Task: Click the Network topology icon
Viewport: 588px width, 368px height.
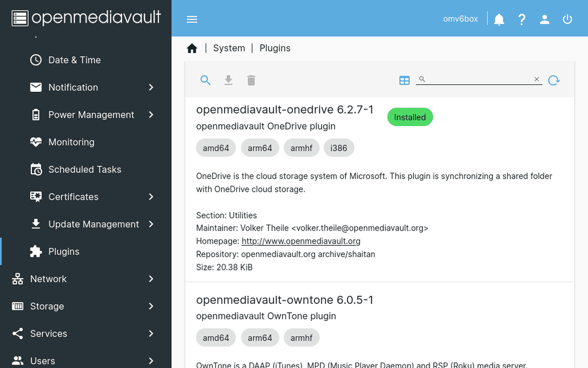Action: point(18,279)
